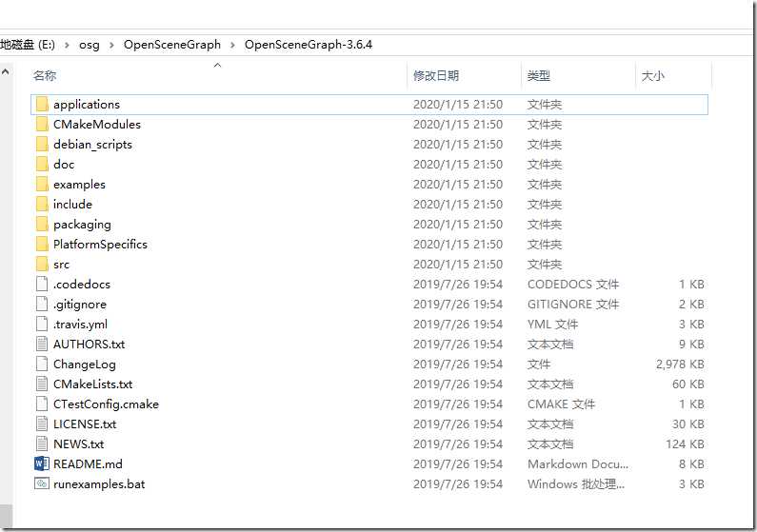
Task: Select the CMakeLists.txt document icon
Action: pos(42,384)
